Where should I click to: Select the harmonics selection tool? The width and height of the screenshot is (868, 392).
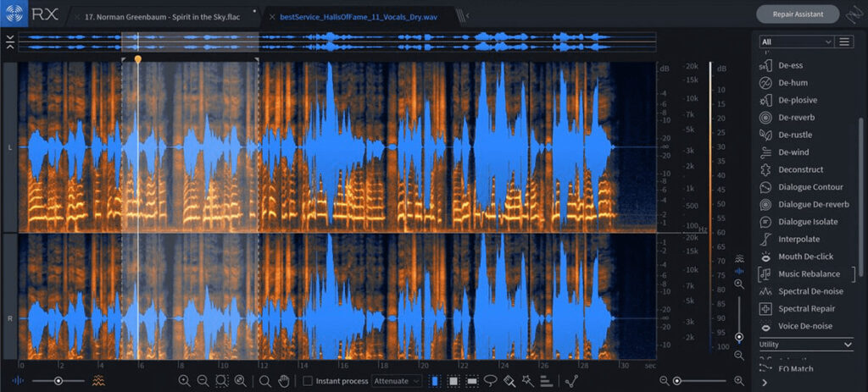click(547, 381)
